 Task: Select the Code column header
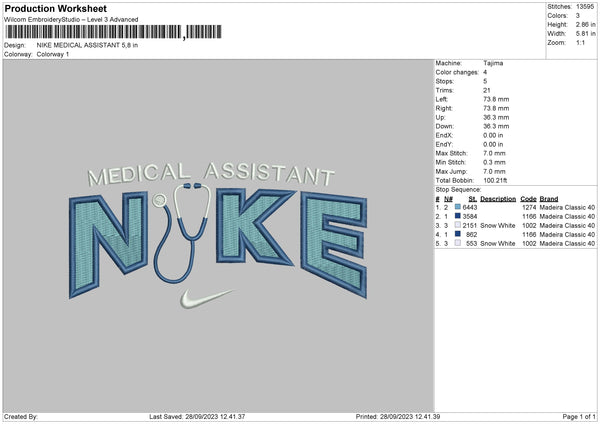pos(528,199)
